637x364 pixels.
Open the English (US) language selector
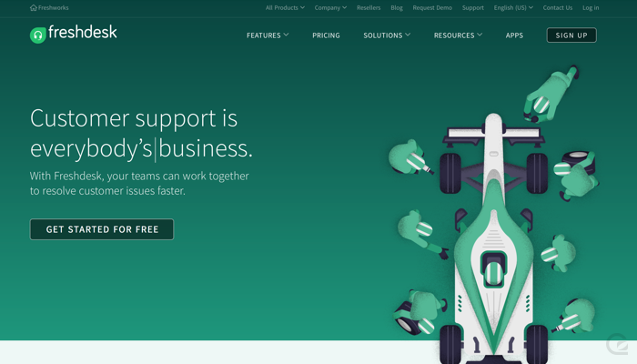tap(513, 7)
